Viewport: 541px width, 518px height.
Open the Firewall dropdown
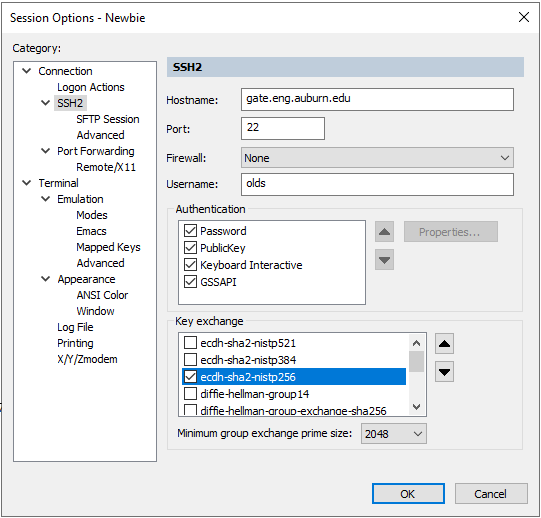[x=377, y=158]
